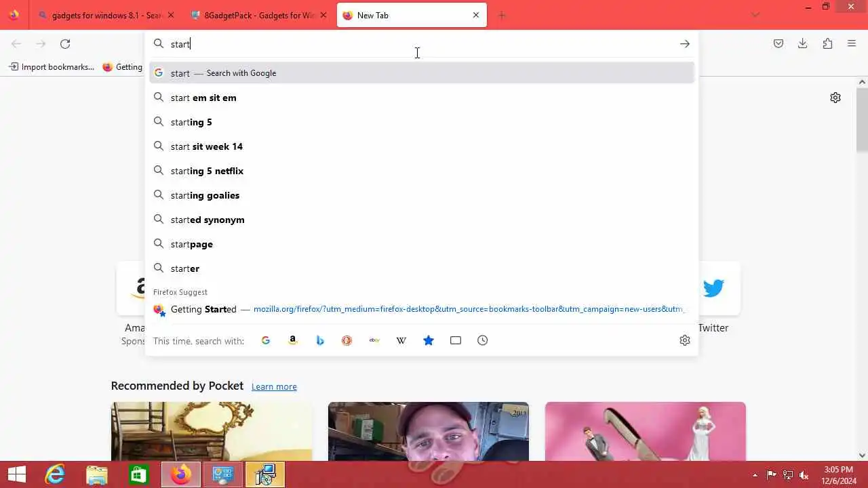
Task: Switch to 8GadgetPack tab
Action: [x=259, y=15]
